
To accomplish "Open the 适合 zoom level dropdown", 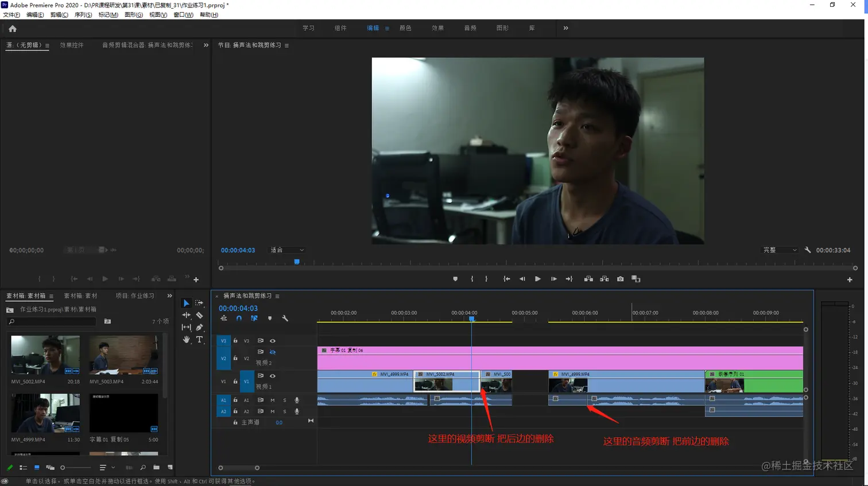I will click(287, 250).
